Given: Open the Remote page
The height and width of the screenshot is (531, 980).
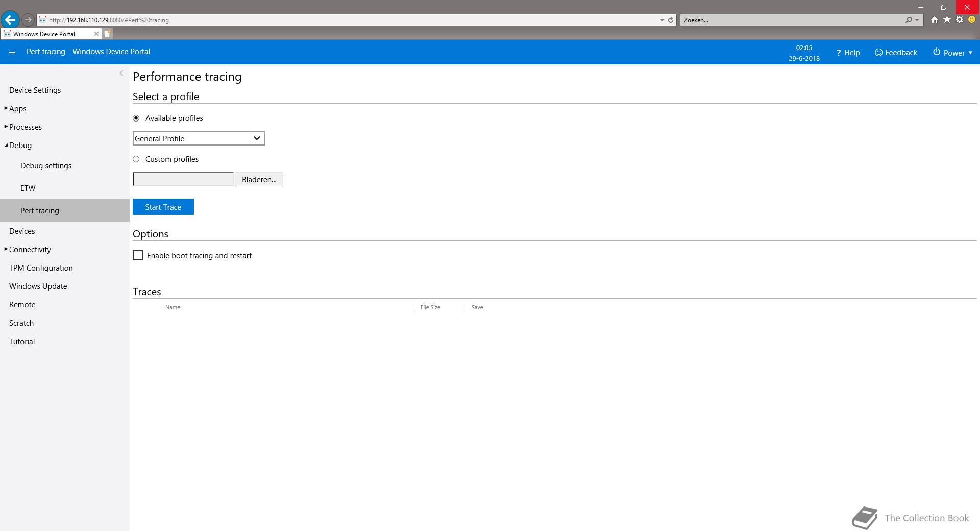Looking at the screenshot, I should click(22, 304).
